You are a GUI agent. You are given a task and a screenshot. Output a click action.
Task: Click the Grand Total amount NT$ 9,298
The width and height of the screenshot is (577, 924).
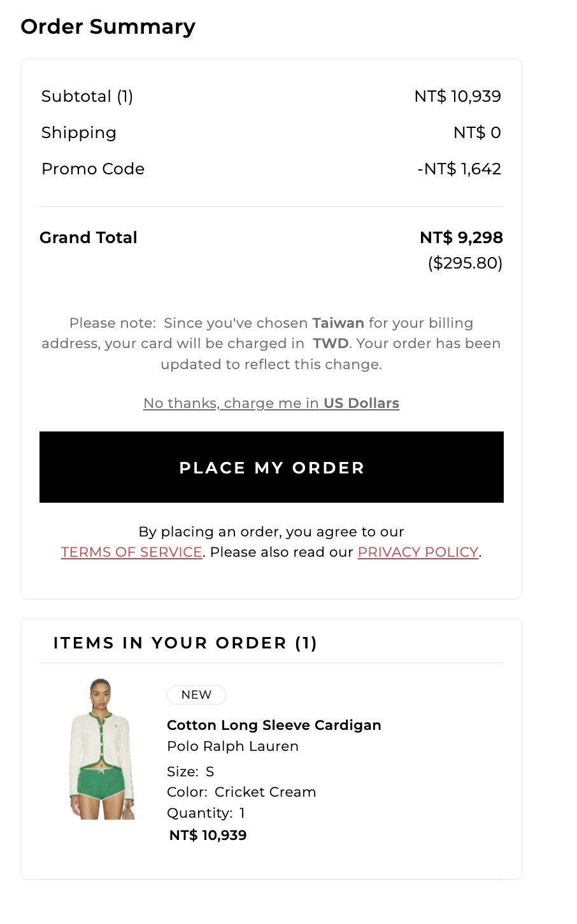(x=461, y=238)
